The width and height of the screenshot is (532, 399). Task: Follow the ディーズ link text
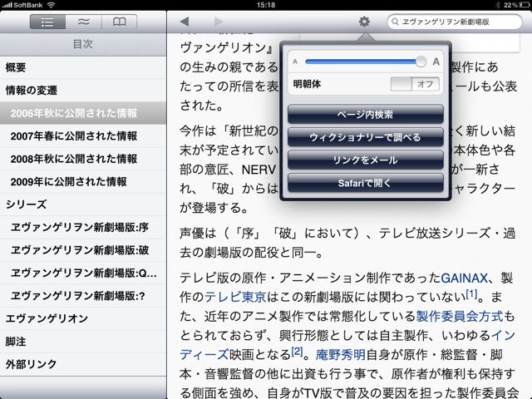[x=204, y=355]
